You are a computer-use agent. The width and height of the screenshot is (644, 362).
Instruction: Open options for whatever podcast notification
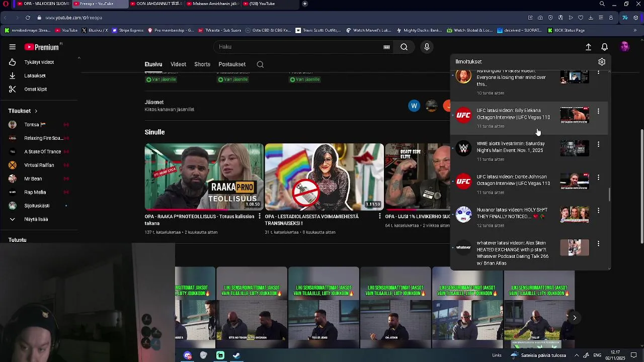[x=598, y=244]
